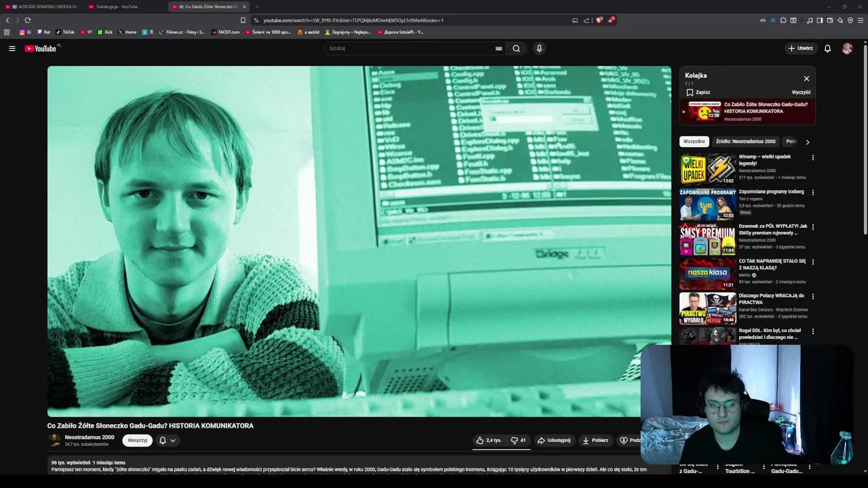The width and height of the screenshot is (868, 488).
Task: Open options for Rogal DDL video
Action: click(812, 331)
